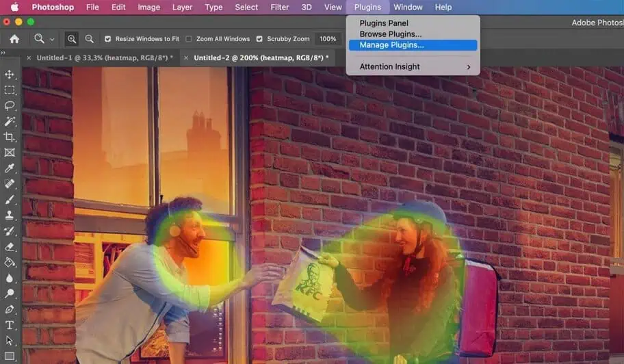The width and height of the screenshot is (624, 364).
Task: Open the Apple menu
Action: (14, 7)
